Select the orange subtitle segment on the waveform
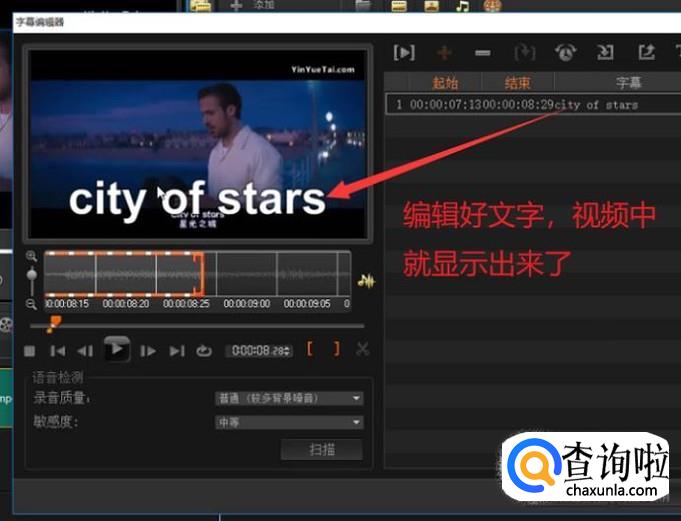Viewport: 681px width, 521px height. (x=124, y=274)
